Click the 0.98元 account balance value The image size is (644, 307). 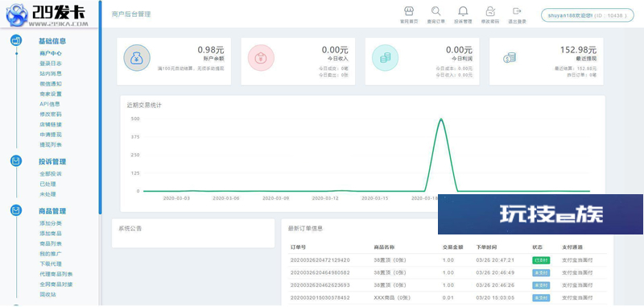211,50
